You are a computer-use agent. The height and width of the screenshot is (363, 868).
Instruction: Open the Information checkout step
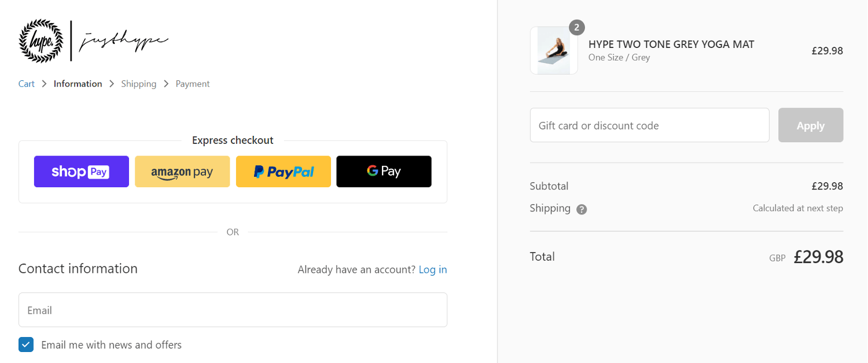[78, 83]
